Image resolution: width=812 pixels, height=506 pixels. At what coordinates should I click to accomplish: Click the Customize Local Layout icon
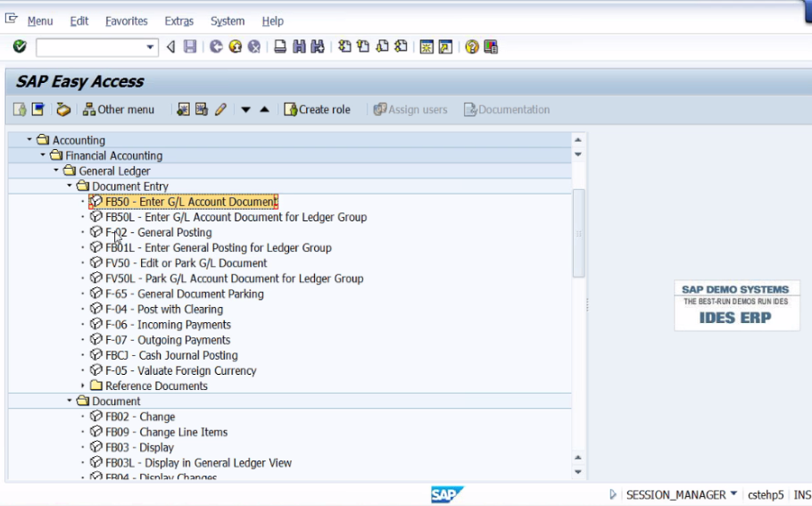[x=491, y=47]
